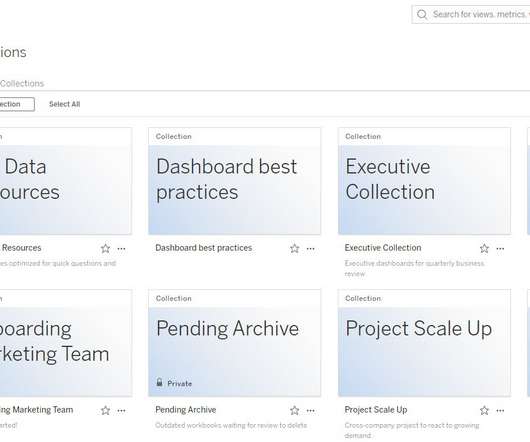Click the Executive Collection title link
Screen dimensions: 530x442
(x=383, y=248)
